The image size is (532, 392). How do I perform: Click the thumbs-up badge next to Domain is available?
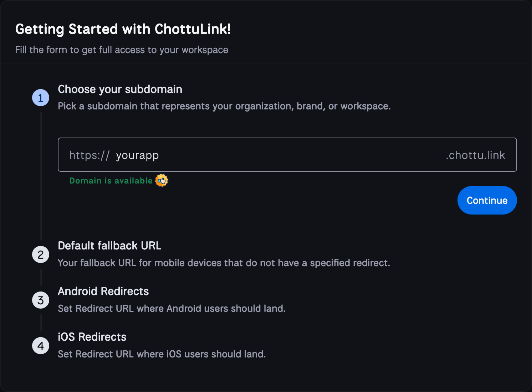(x=162, y=181)
